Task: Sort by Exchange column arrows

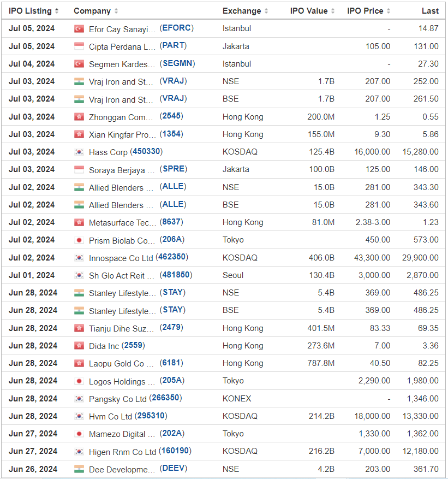Action: tap(266, 11)
